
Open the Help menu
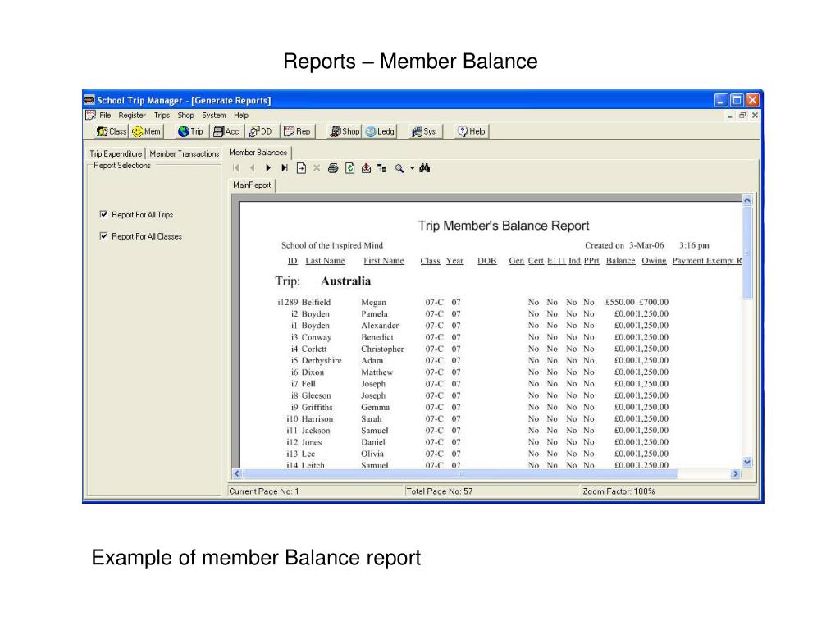(x=241, y=115)
